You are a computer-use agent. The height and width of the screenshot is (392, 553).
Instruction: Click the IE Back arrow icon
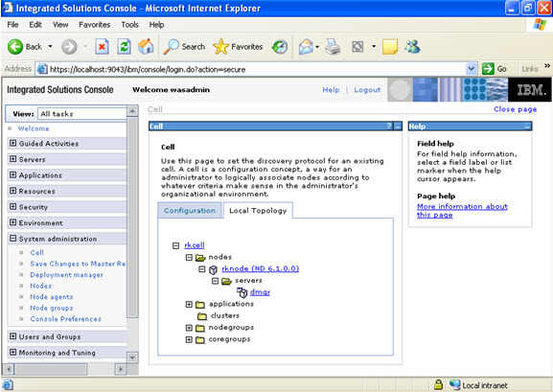(15, 47)
